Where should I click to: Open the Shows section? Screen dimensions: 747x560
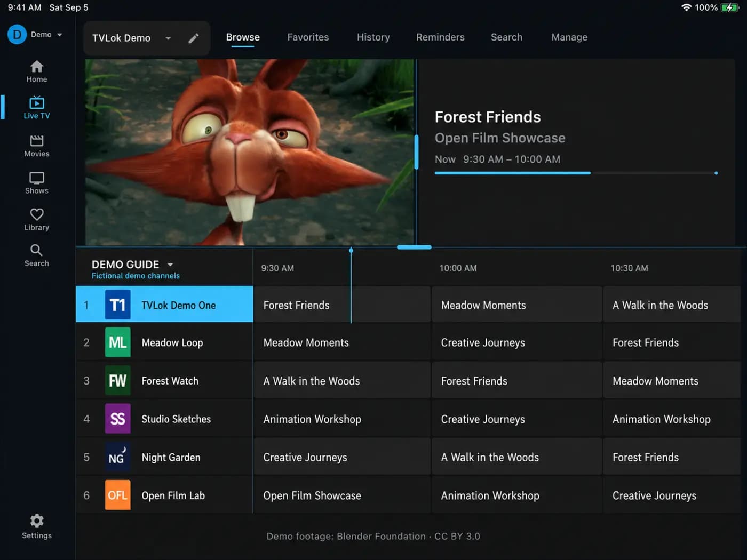(37, 183)
